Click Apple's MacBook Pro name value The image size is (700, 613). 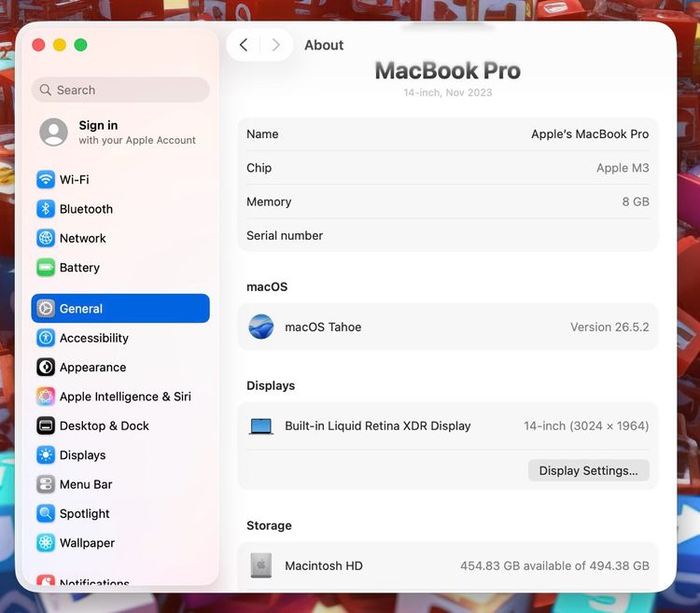point(590,133)
